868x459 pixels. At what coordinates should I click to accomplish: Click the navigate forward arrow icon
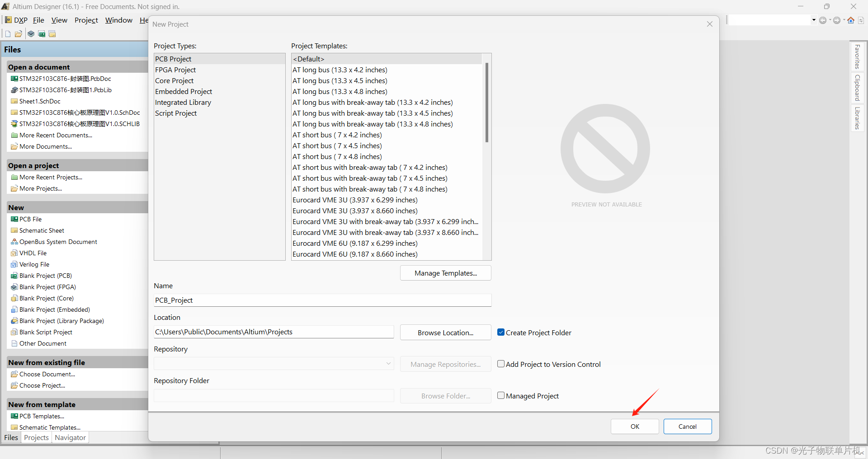click(837, 20)
